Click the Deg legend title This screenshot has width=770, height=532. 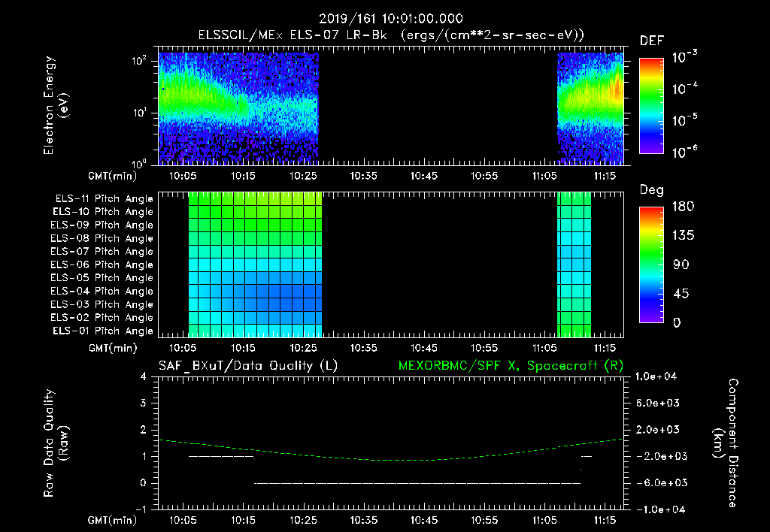(652, 190)
